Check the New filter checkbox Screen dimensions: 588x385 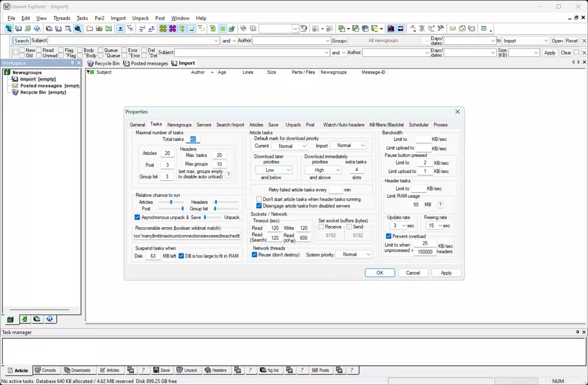pyautogui.click(x=22, y=50)
